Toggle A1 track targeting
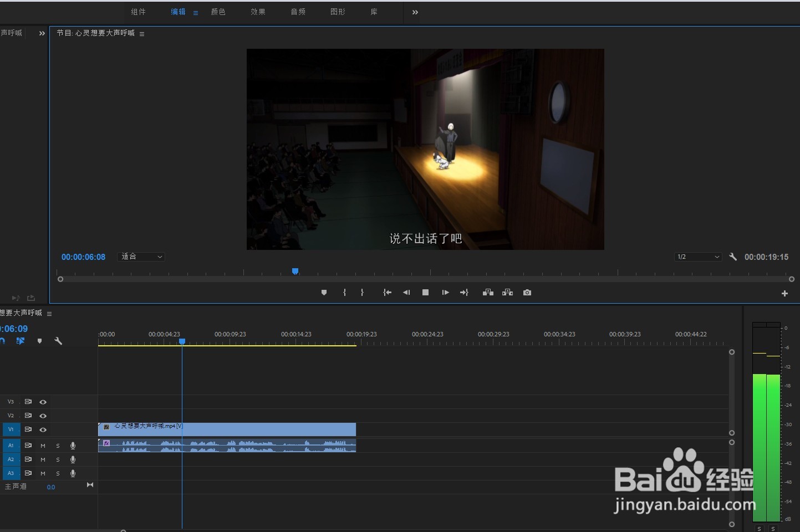Image resolution: width=800 pixels, height=532 pixels. [x=11, y=446]
